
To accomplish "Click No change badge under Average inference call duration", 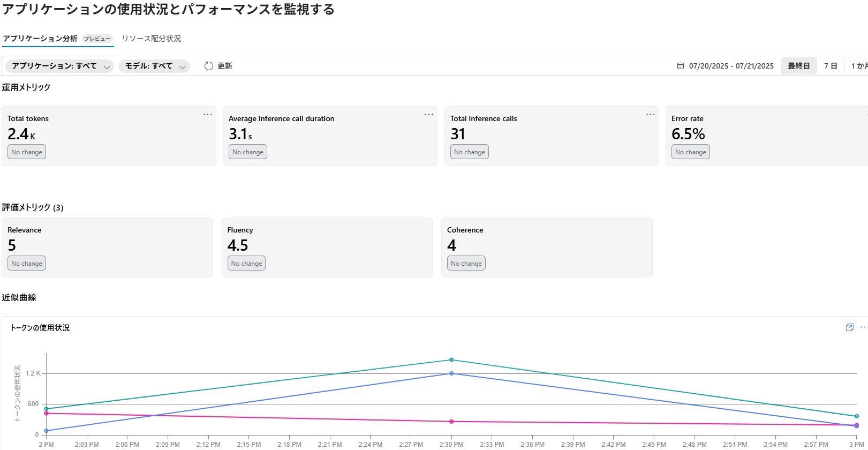I will coord(248,152).
